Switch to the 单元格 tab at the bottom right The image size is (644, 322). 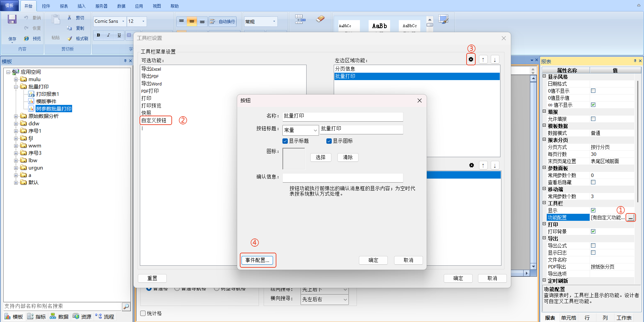click(x=569, y=318)
